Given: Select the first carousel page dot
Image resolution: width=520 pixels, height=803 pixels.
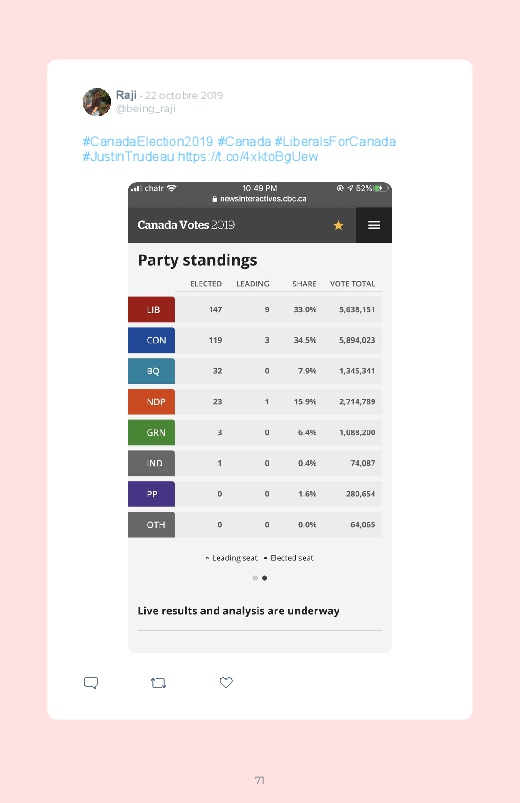Looking at the screenshot, I should click(255, 578).
